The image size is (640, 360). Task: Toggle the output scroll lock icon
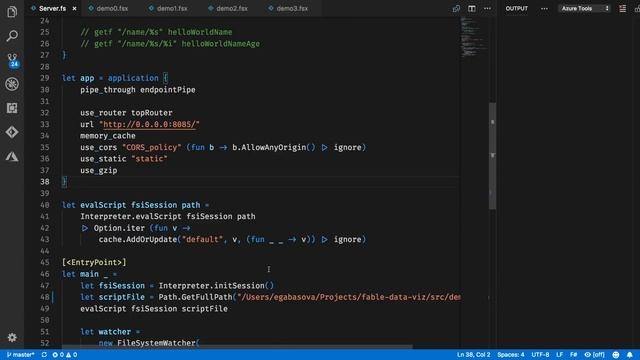tap(637, 9)
